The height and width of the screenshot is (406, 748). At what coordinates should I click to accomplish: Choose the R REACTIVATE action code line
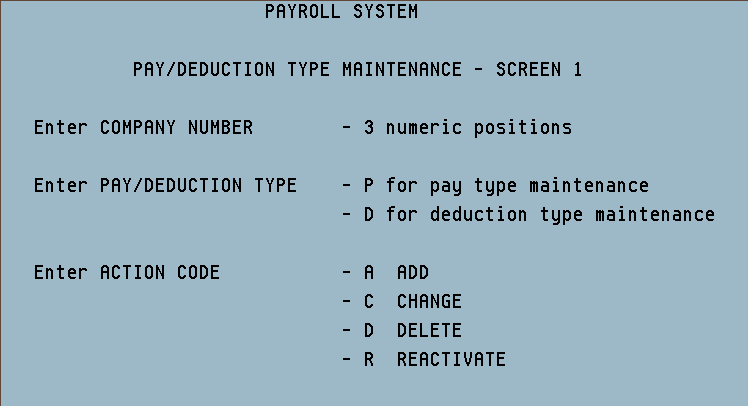click(424, 360)
